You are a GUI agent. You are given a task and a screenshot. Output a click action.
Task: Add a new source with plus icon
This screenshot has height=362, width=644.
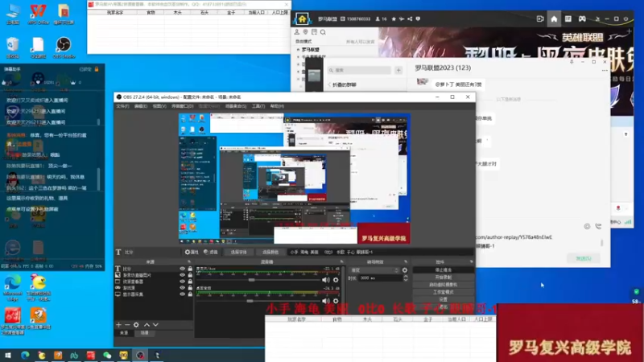point(118,325)
